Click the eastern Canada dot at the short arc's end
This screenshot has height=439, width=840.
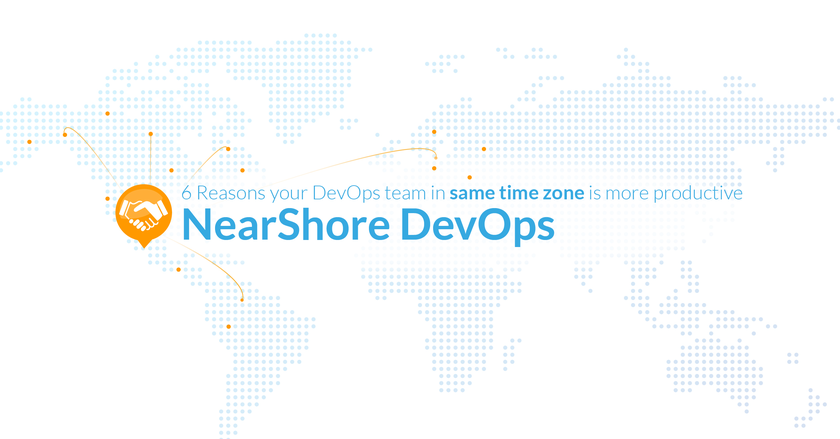tap(228, 149)
